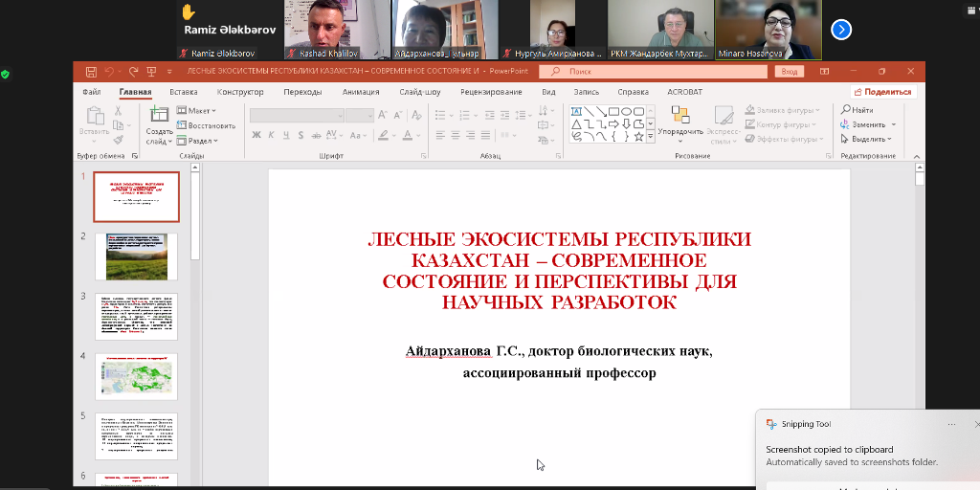Select the Text Box shape in gallery
The image size is (980, 490).
tap(577, 112)
